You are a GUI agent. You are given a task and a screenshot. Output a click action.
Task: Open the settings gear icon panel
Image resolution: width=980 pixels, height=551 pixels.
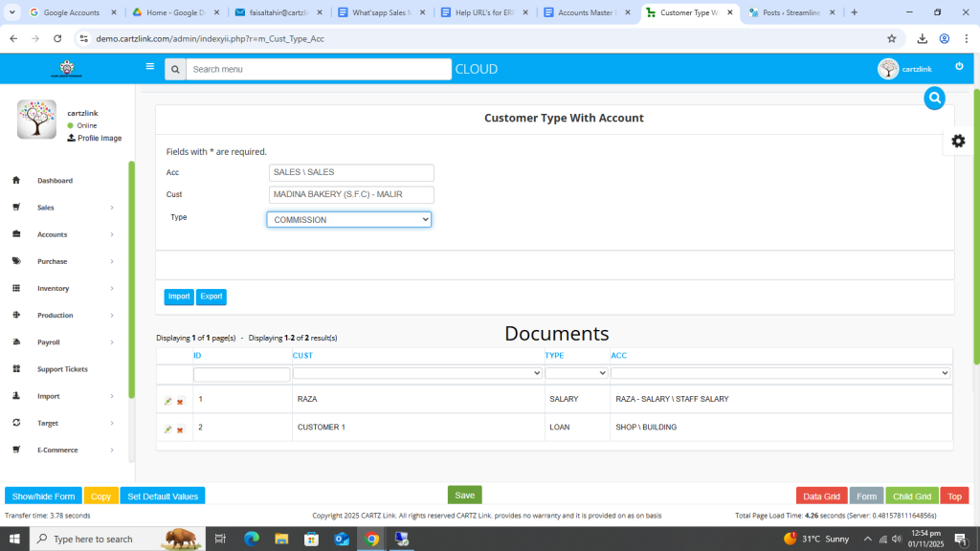point(957,141)
